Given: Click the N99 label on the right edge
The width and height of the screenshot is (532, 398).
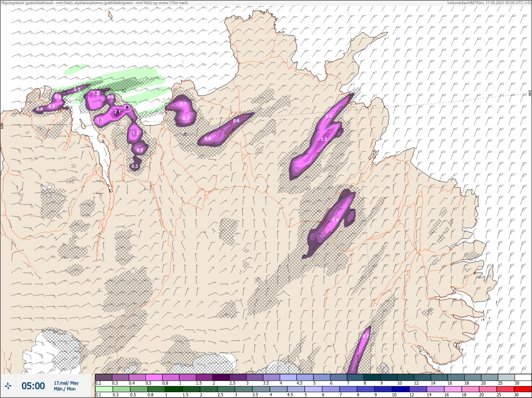Looking at the screenshot, I should point(530,93).
